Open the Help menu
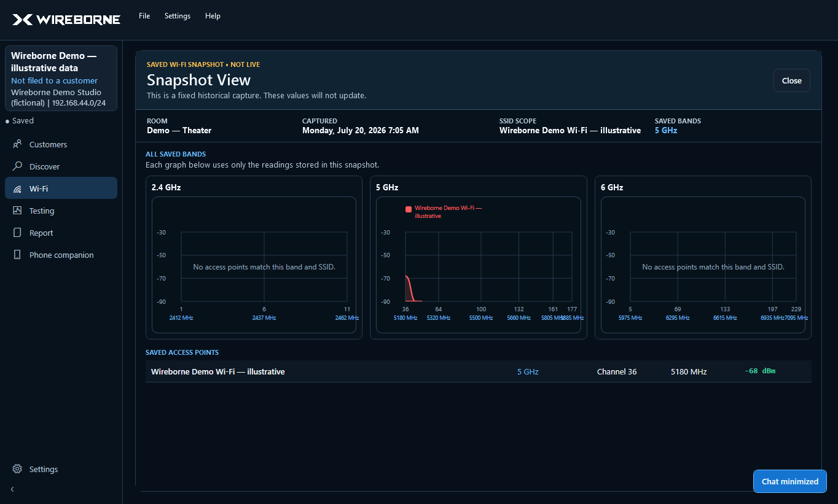The width and height of the screenshot is (838, 504). [213, 16]
